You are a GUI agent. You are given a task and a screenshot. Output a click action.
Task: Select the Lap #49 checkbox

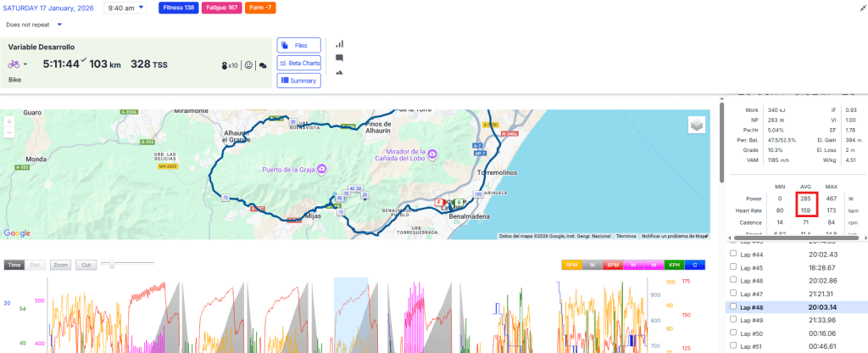[x=732, y=320]
